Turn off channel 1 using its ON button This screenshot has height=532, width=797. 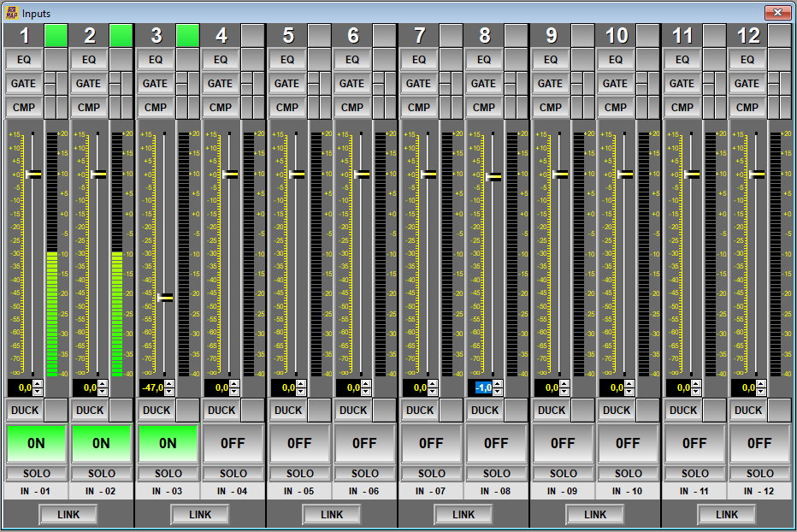36,443
